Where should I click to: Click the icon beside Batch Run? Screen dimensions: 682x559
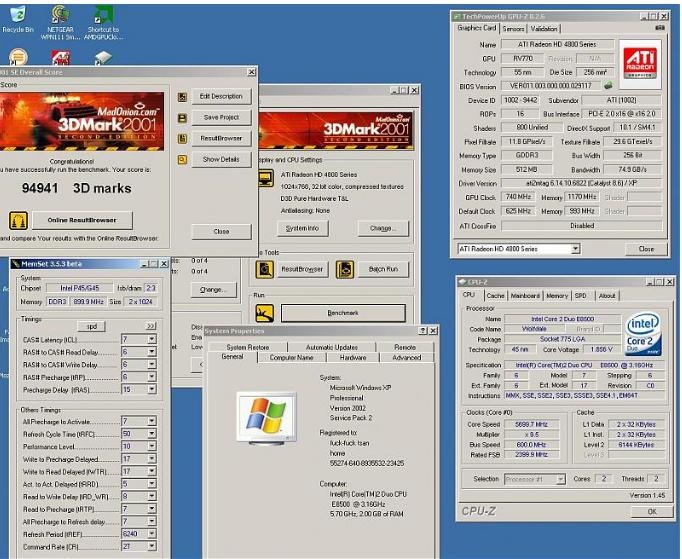[x=345, y=270]
